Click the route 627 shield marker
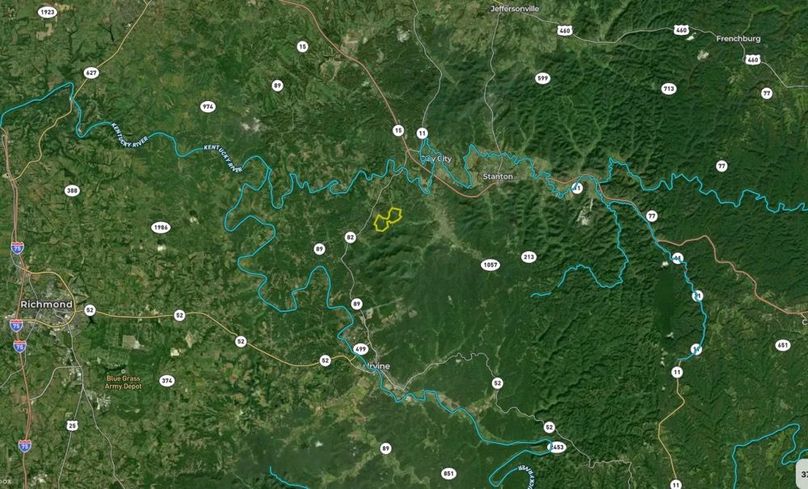This screenshot has height=489, width=808. click(x=91, y=73)
